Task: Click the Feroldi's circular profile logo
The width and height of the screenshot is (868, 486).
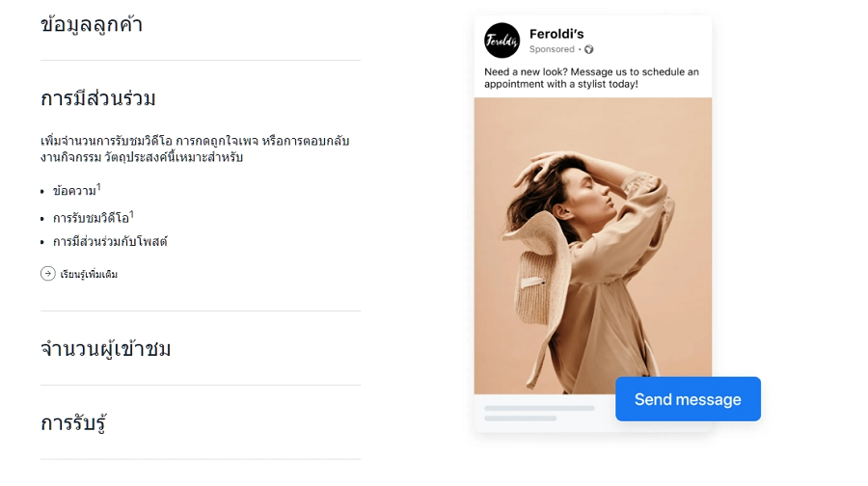Action: point(502,40)
